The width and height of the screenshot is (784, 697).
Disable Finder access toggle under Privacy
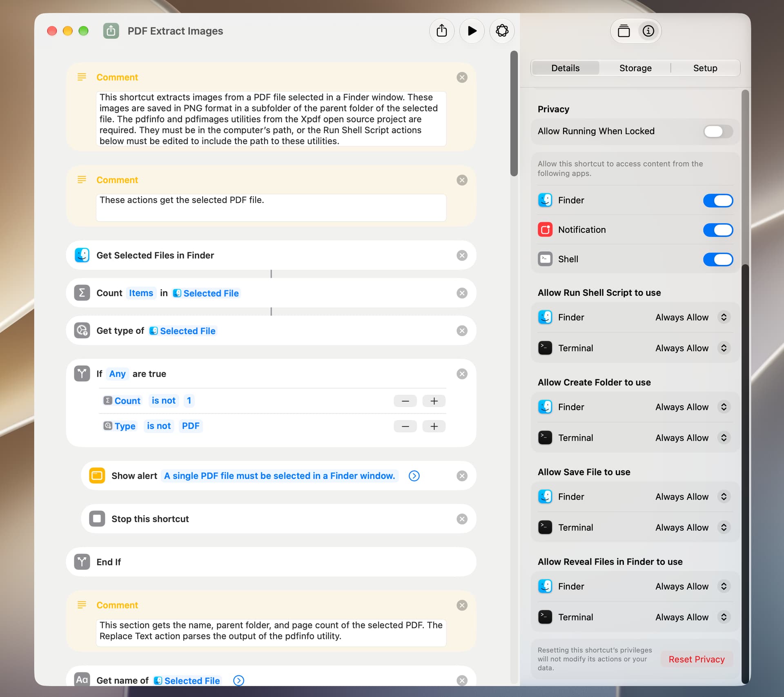718,201
